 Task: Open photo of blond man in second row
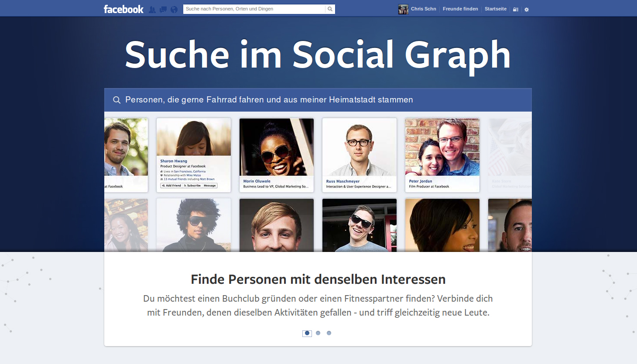pyautogui.click(x=277, y=225)
